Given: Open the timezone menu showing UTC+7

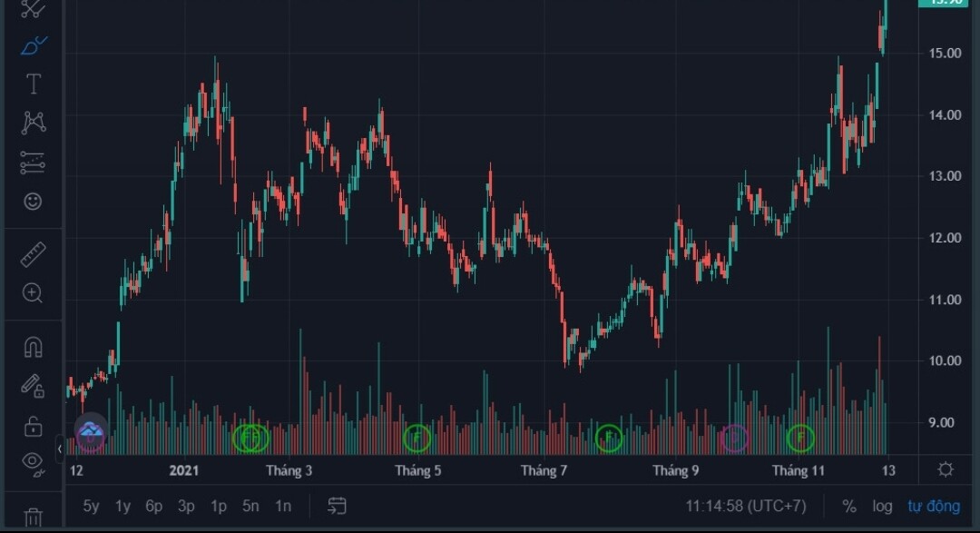Looking at the screenshot, I should point(745,506).
